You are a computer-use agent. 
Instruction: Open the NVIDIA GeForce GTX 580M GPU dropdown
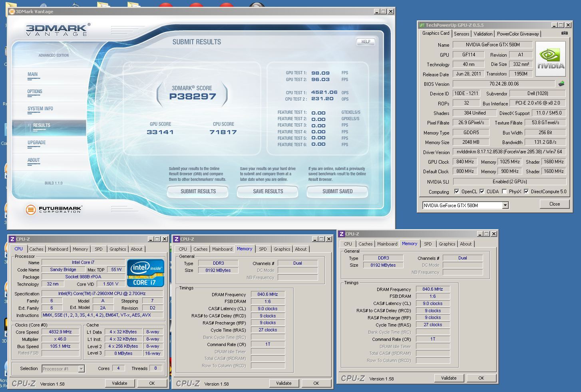[505, 205]
